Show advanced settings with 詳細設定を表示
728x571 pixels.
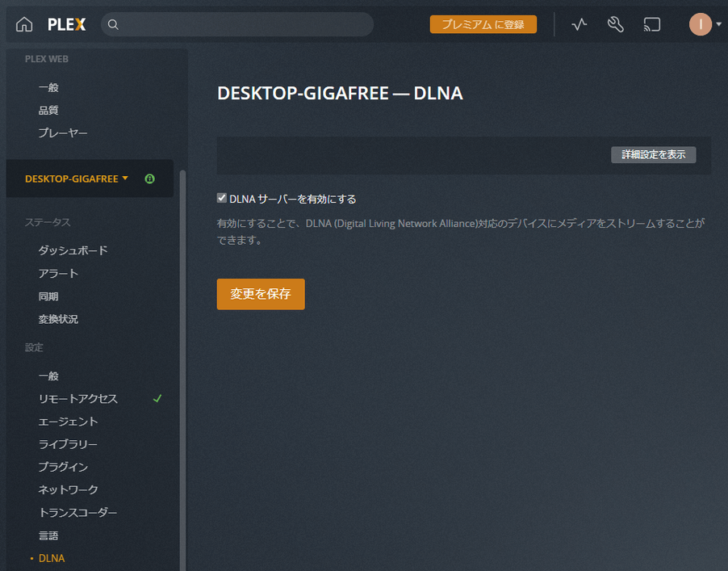[x=653, y=155]
